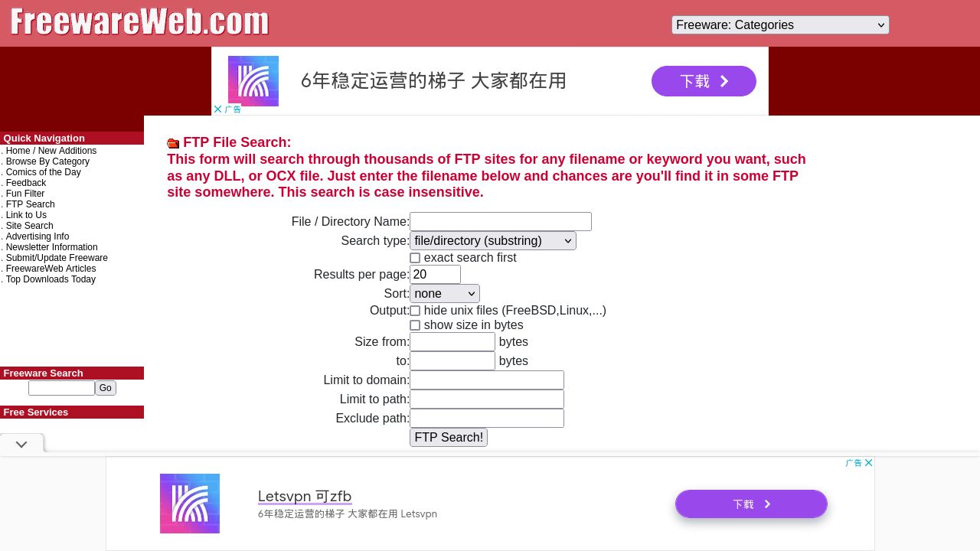Toggle show size in bytes checkbox
Image resolution: width=980 pixels, height=551 pixels.
(415, 325)
